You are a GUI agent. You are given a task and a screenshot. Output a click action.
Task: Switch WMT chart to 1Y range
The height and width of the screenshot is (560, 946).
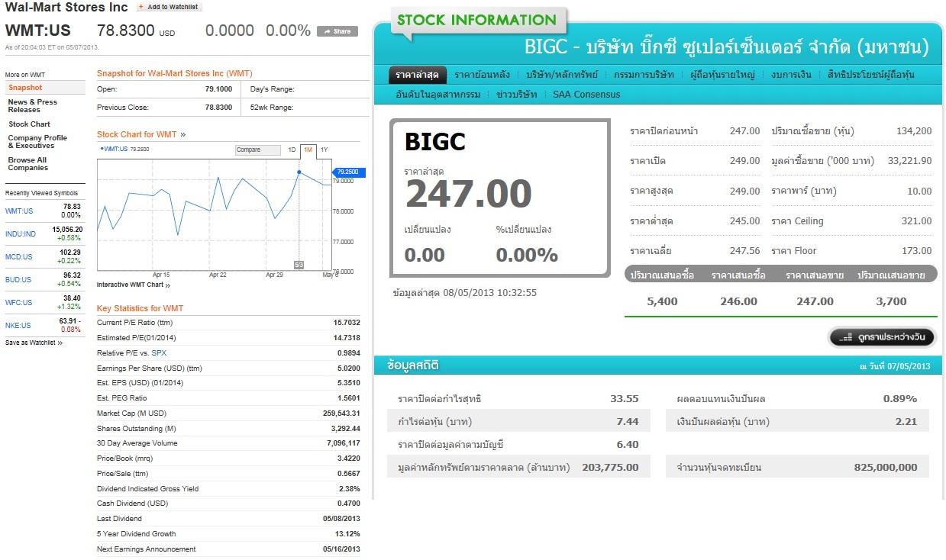(x=324, y=150)
